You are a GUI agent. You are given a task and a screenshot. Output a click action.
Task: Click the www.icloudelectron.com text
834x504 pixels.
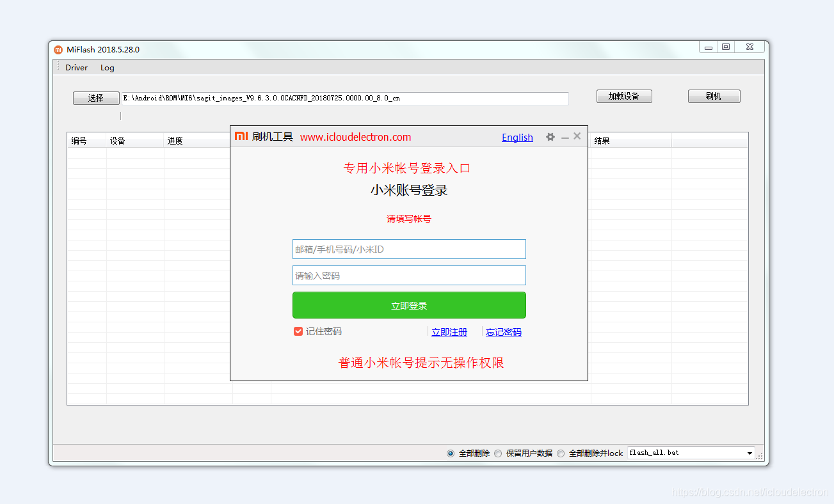point(356,137)
